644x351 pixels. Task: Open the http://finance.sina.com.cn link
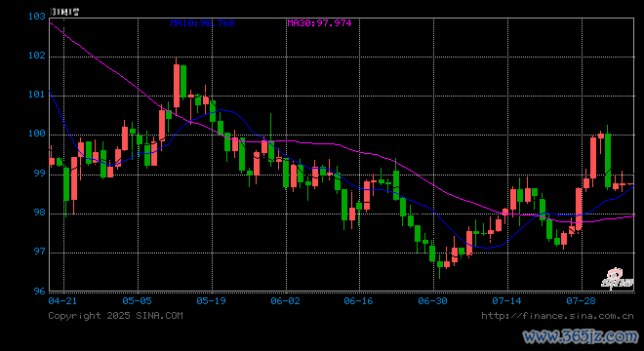tap(557, 316)
